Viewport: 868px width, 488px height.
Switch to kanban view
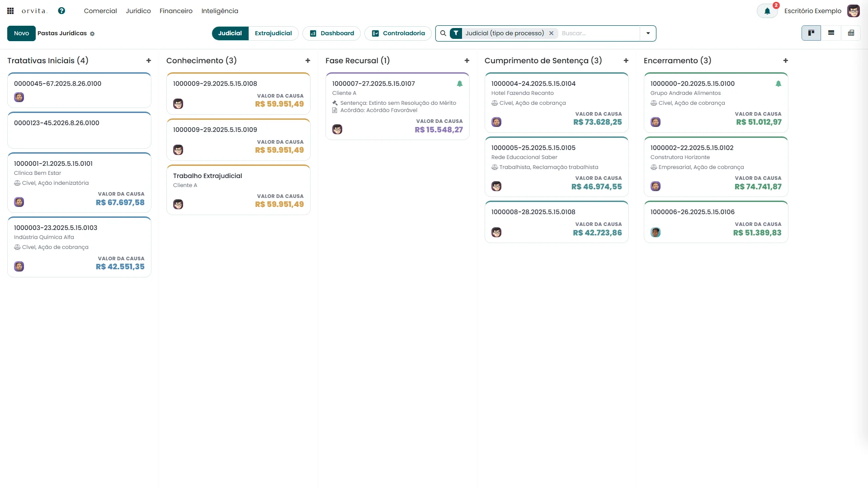pyautogui.click(x=811, y=33)
